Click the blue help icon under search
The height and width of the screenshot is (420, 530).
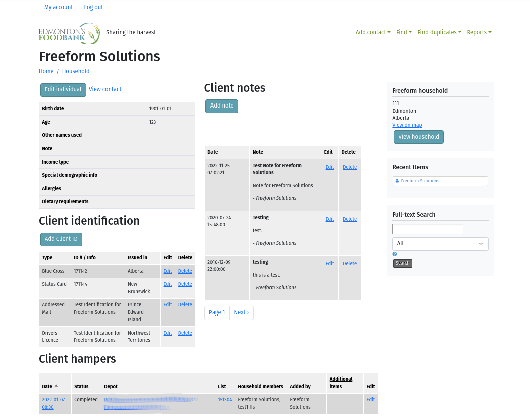coord(395,254)
